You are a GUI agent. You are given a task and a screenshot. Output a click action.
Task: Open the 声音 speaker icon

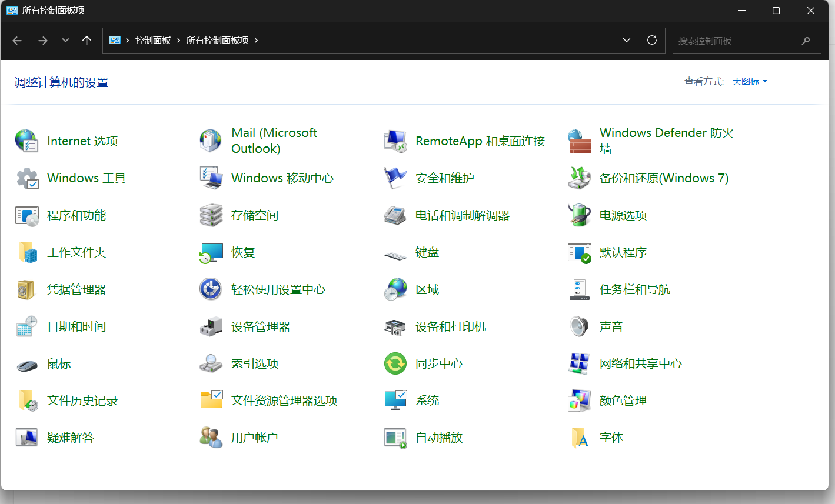click(579, 326)
